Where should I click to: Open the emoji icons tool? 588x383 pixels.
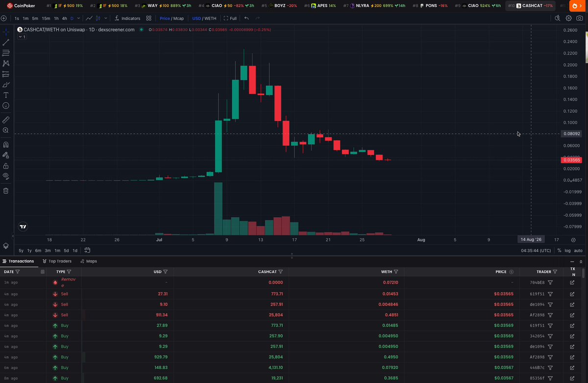tap(6, 105)
